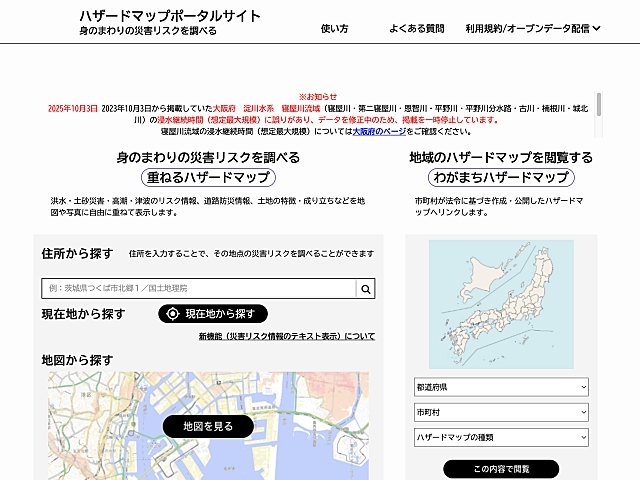The width and height of the screenshot is (640, 480).
Task: Click 地域のハザードマップを閲覧する heading
Action: tap(501, 158)
